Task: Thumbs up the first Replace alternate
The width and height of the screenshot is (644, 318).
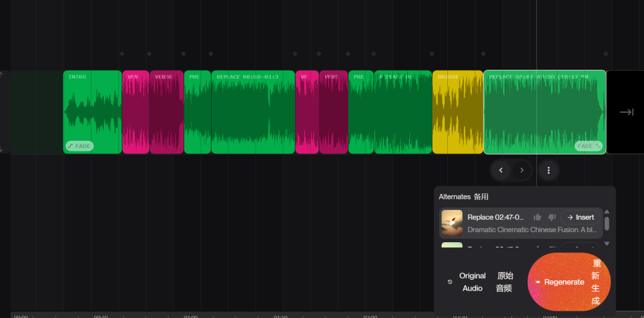Action: click(537, 217)
